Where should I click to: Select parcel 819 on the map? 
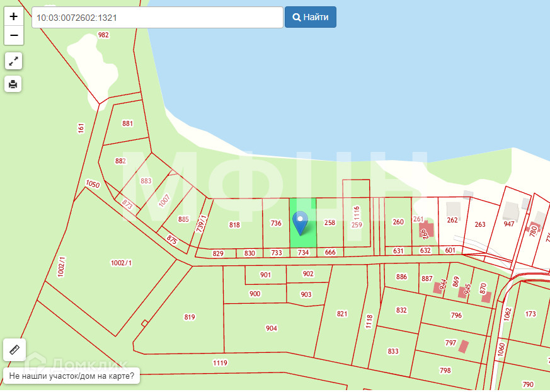point(190,317)
